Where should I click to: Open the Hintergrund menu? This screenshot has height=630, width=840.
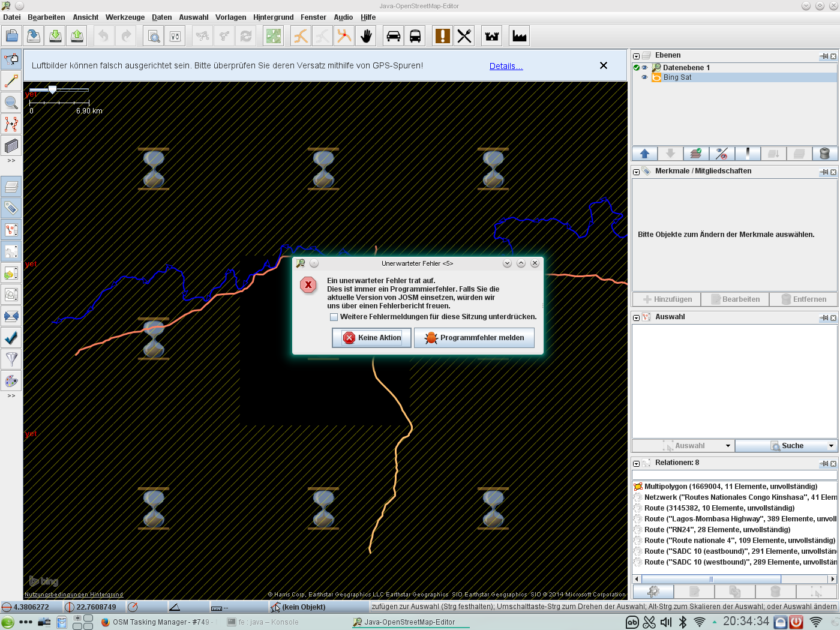pos(273,17)
